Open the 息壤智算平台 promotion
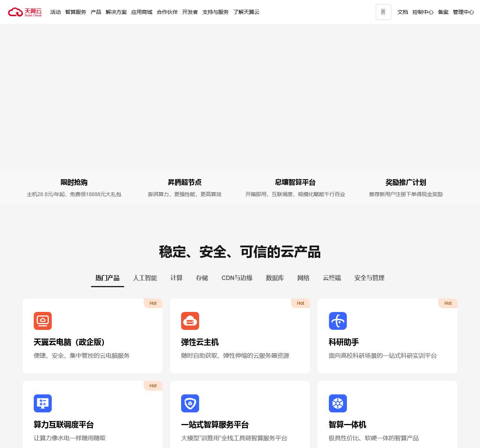Viewport: 480px width, 448px height. (x=295, y=183)
